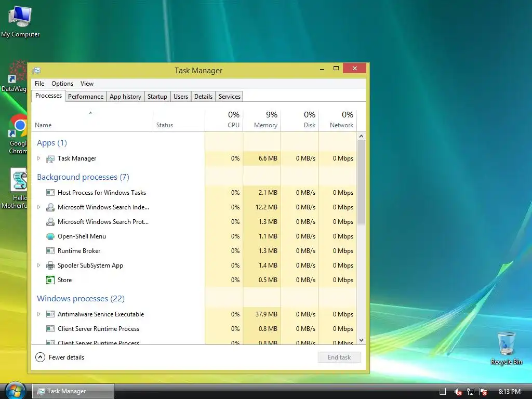This screenshot has width=532, height=399.
Task: Click the End task button
Action: pyautogui.click(x=339, y=357)
